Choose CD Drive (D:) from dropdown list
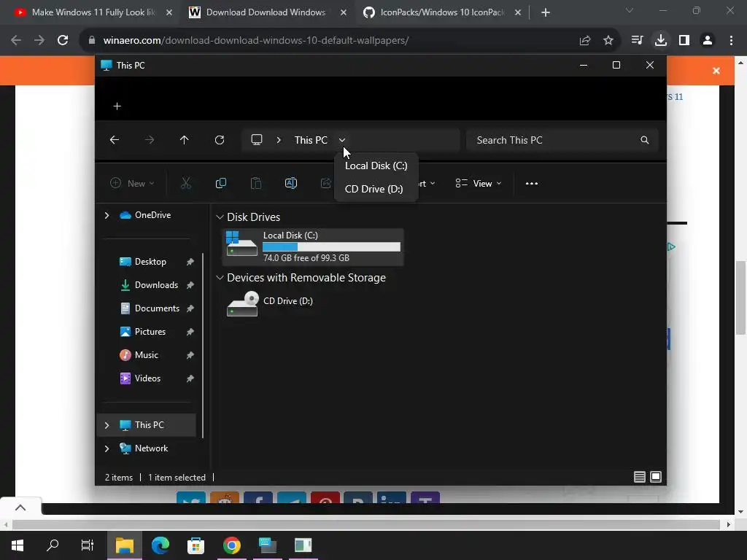747x560 pixels. point(376,189)
